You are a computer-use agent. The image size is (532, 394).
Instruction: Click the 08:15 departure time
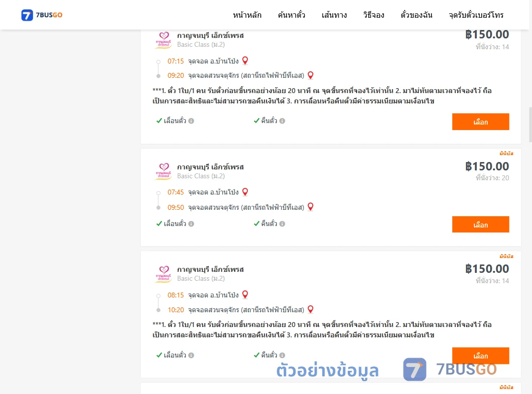click(175, 295)
